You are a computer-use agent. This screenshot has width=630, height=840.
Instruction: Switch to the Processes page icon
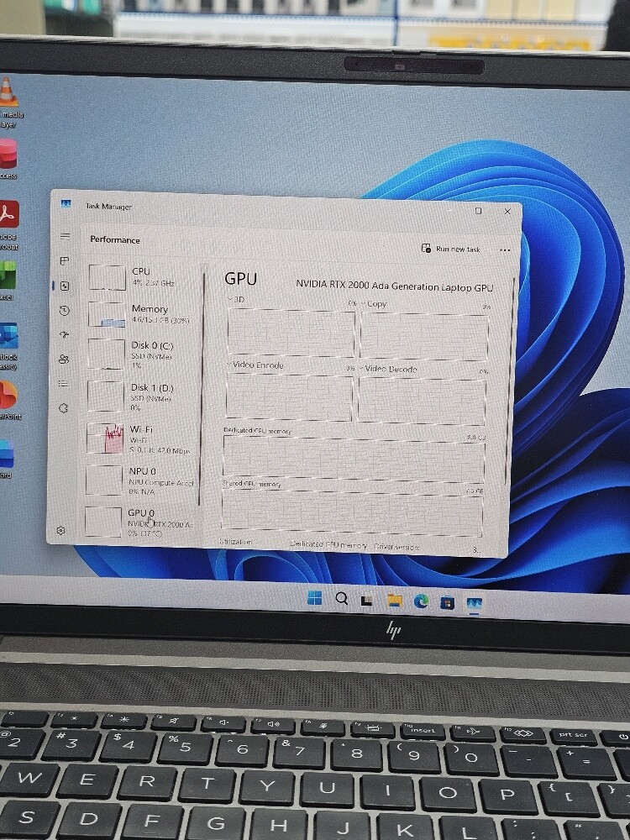tap(65, 261)
